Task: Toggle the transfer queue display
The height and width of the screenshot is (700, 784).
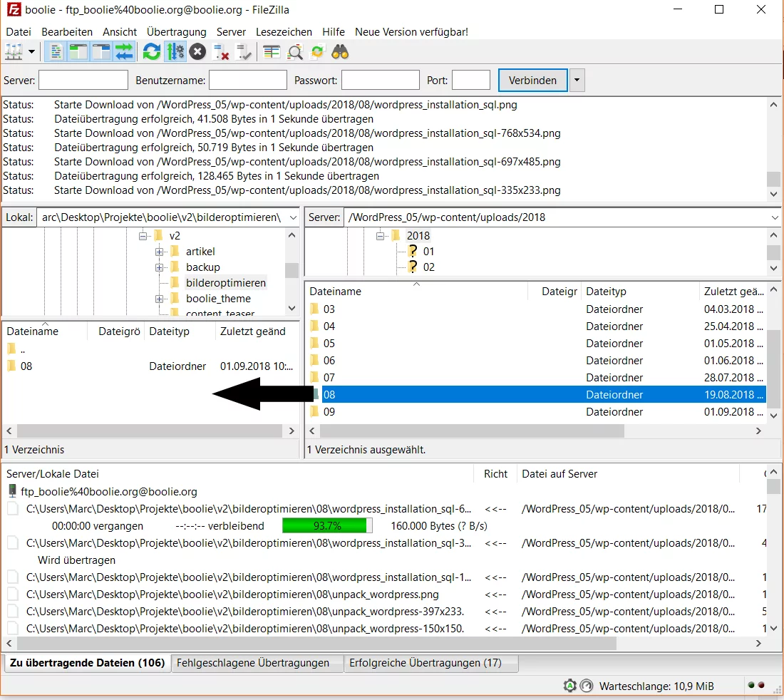Action: (x=124, y=51)
